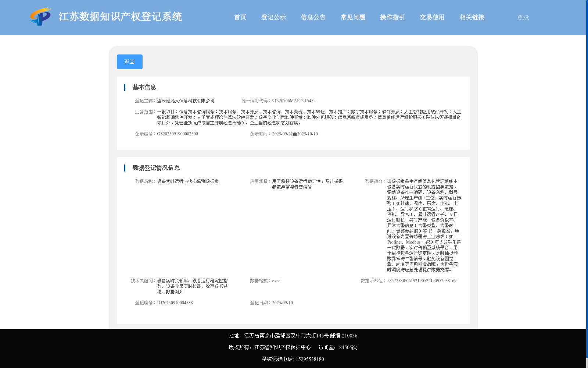588x368 pixels.
Task: Select the 应用场景 description text
Action: (307, 184)
